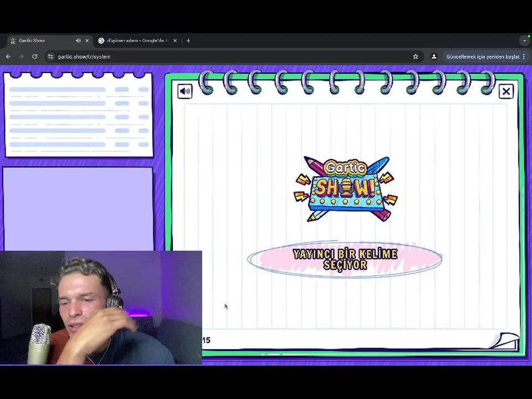
Task: Close the Google search tab
Action: click(x=175, y=40)
